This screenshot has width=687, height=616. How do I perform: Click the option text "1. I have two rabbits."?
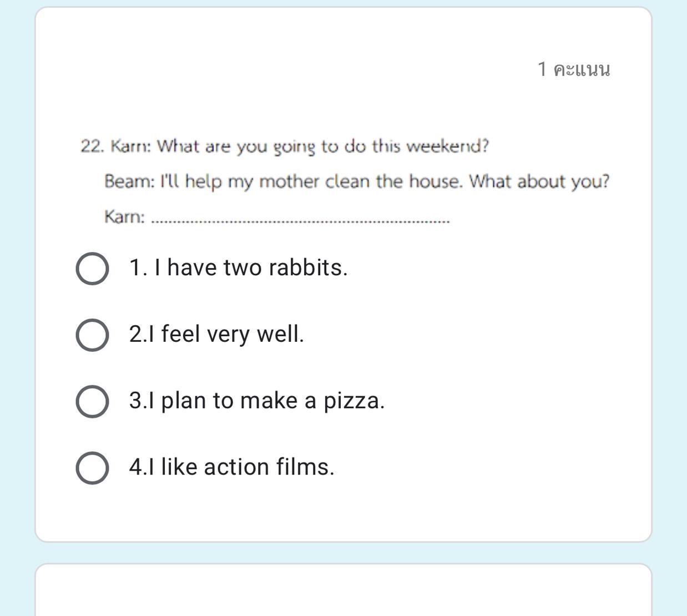click(x=238, y=268)
